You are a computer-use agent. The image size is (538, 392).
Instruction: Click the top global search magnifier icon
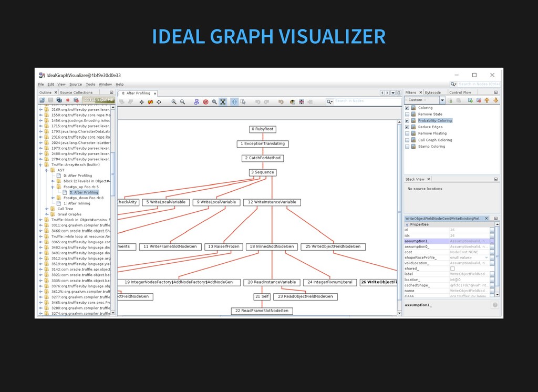pyautogui.click(x=453, y=84)
